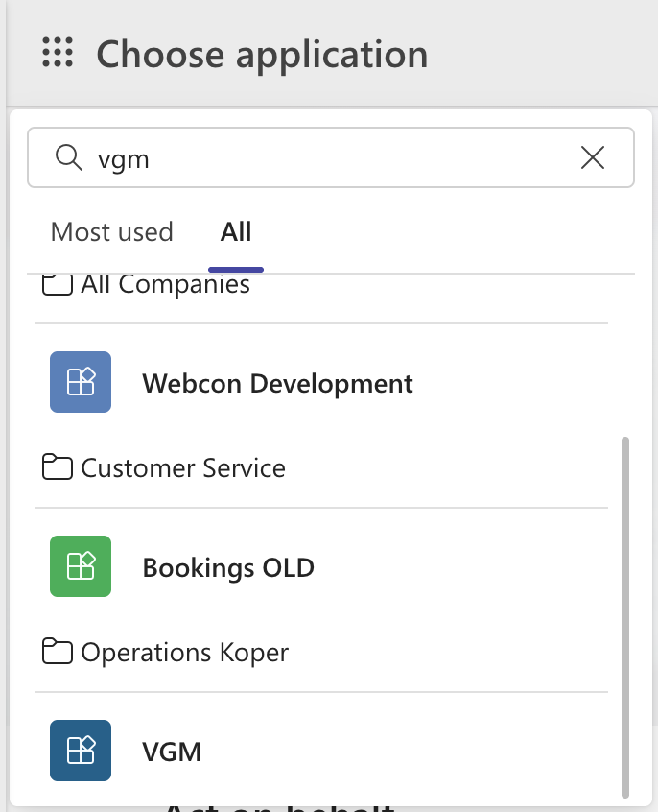Viewport: 658px width, 812px height.
Task: Click the dark blue VGM app icon
Action: pos(81,751)
